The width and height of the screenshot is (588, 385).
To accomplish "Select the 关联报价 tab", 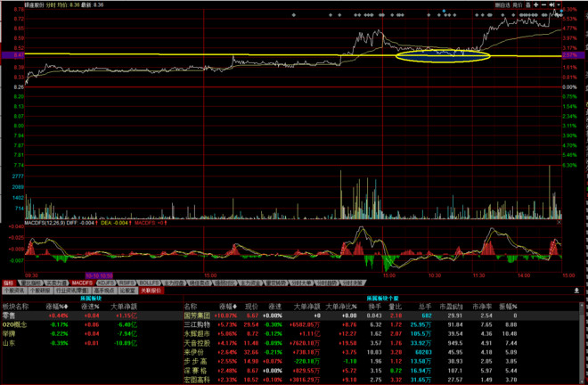I will tap(151, 291).
